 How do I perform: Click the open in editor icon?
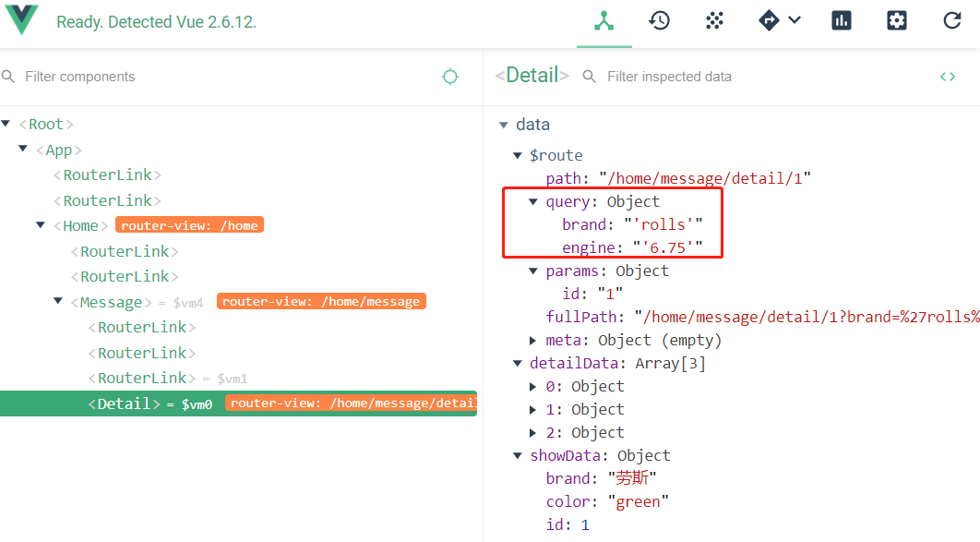click(948, 77)
